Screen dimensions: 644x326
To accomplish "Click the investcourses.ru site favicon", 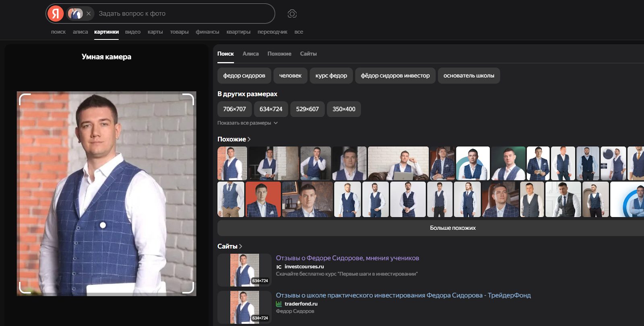I will (x=279, y=267).
